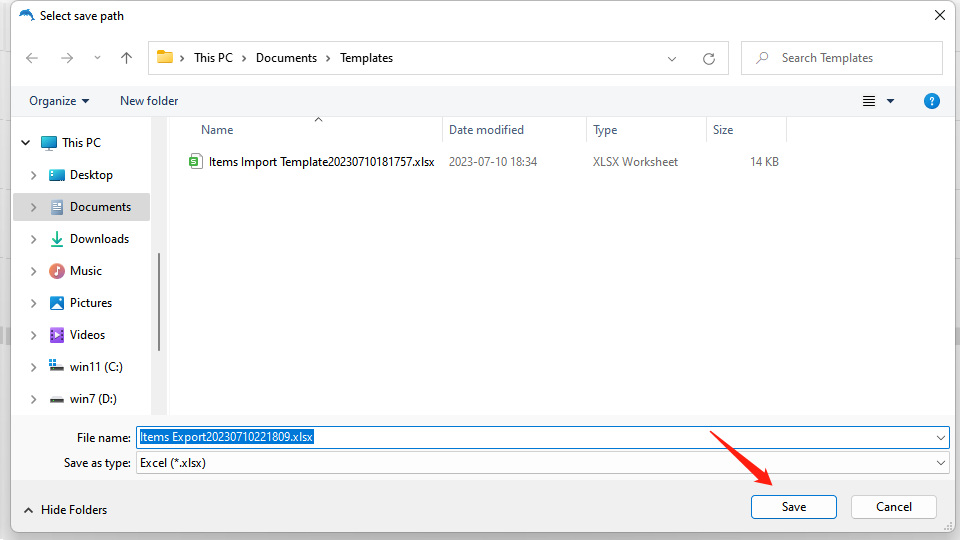Click the Cancel button
The image size is (960, 540).
click(x=893, y=507)
